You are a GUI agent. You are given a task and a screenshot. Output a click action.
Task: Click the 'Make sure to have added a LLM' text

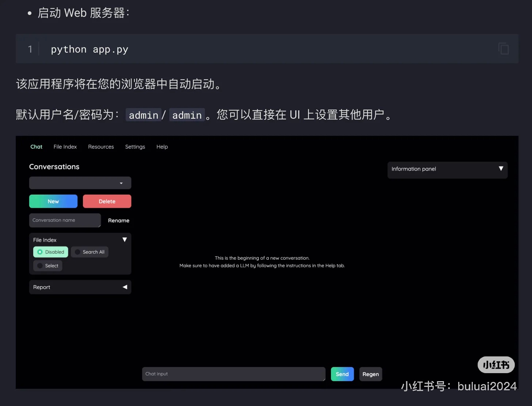[262, 265]
